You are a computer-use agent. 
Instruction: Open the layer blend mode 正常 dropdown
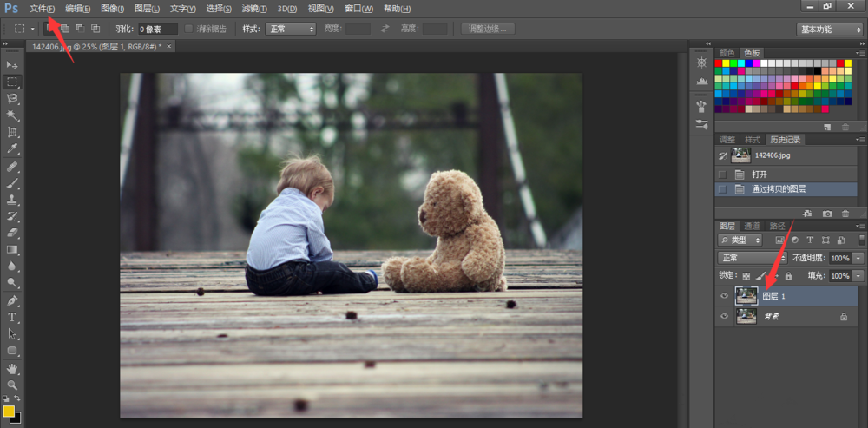(x=752, y=258)
